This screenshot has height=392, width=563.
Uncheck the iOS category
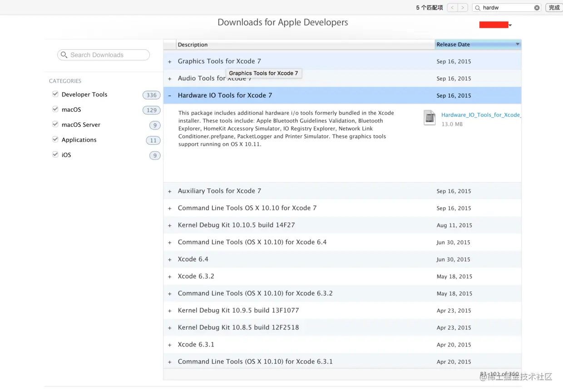[x=55, y=154]
